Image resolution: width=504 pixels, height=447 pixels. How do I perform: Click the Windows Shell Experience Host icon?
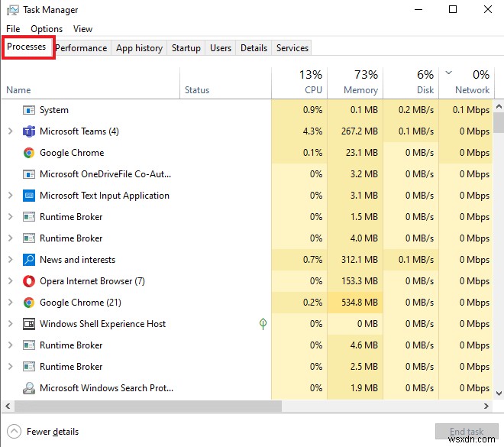[x=29, y=324]
